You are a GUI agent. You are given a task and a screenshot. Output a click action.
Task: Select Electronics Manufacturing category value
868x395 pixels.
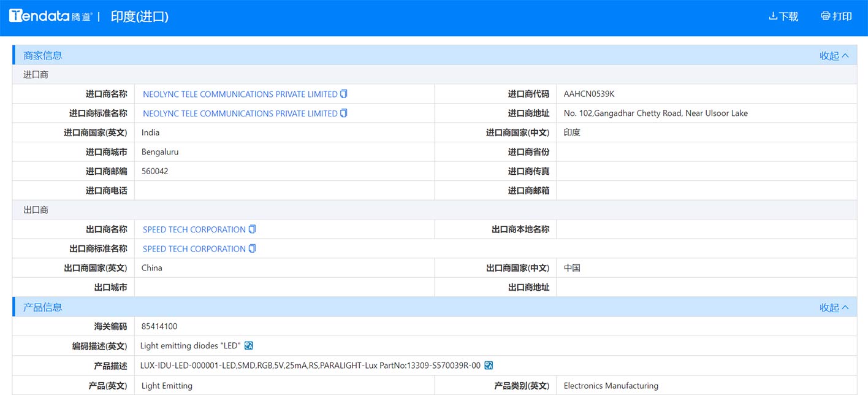click(611, 386)
